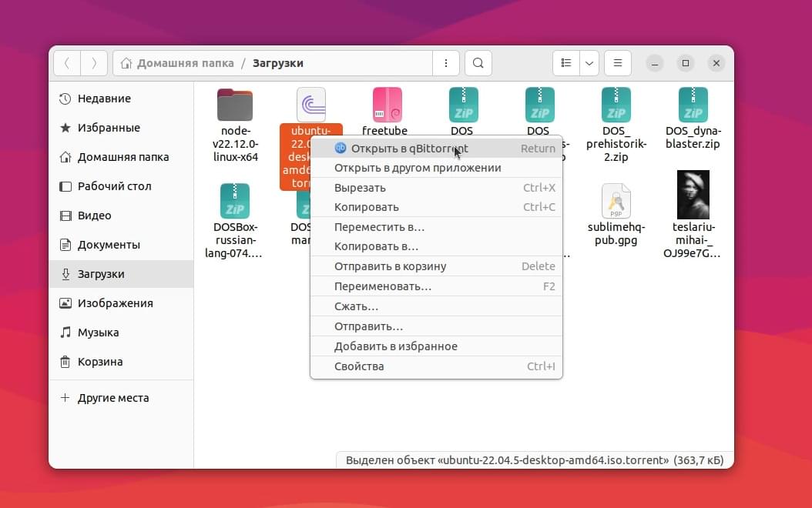Click the DOS_prehistorik-2.zip file name
Screen dimensions: 812x508
coord(616,144)
